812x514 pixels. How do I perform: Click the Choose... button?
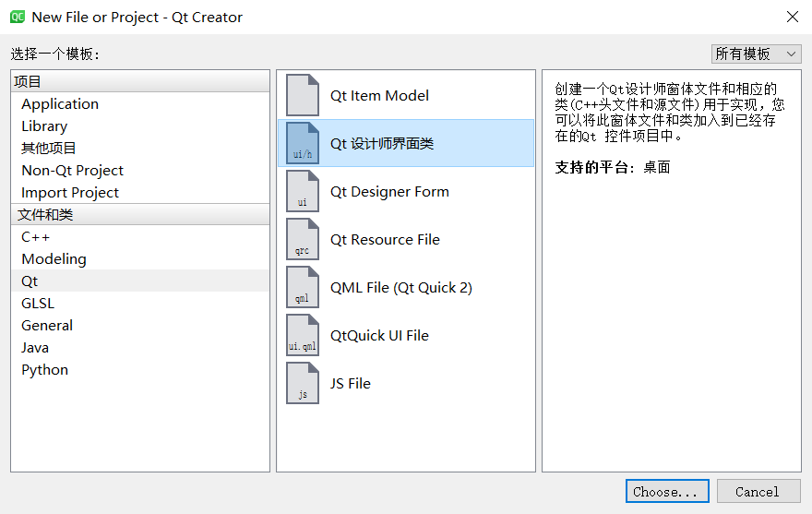667,491
